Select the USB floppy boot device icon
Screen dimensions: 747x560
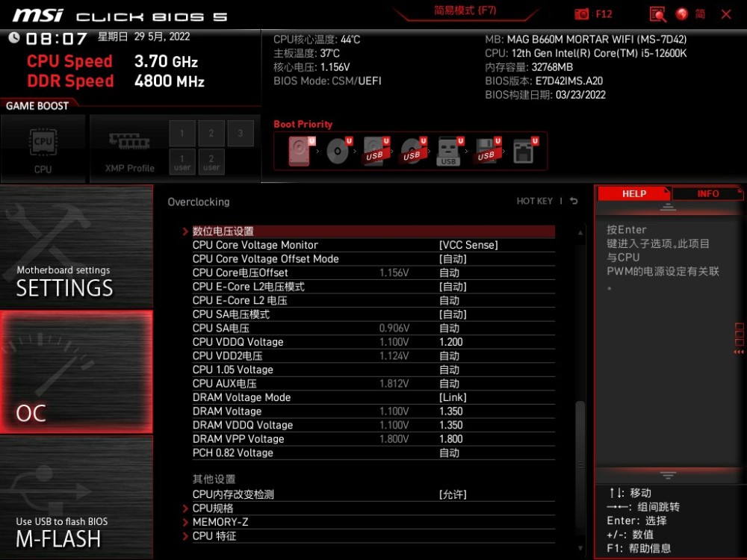(487, 151)
